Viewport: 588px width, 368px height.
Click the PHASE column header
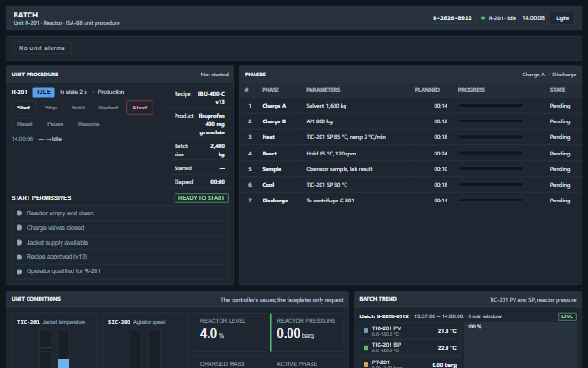click(x=270, y=90)
